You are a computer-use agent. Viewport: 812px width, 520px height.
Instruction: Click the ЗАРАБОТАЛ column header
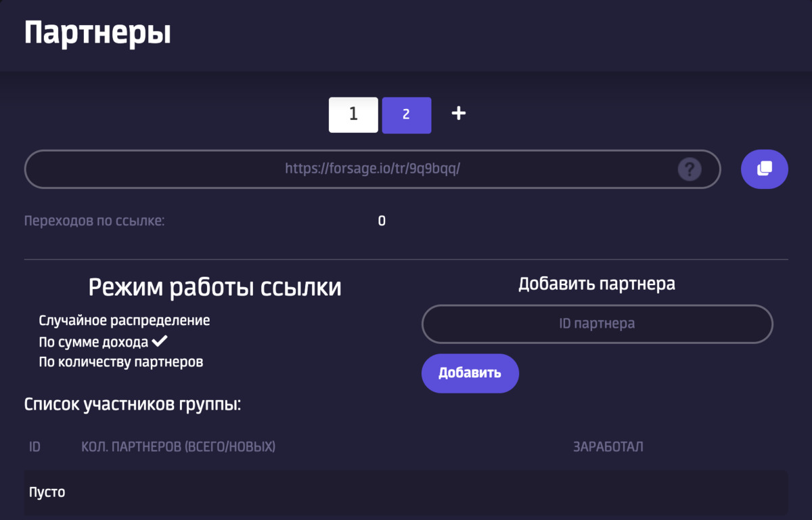pyautogui.click(x=608, y=447)
